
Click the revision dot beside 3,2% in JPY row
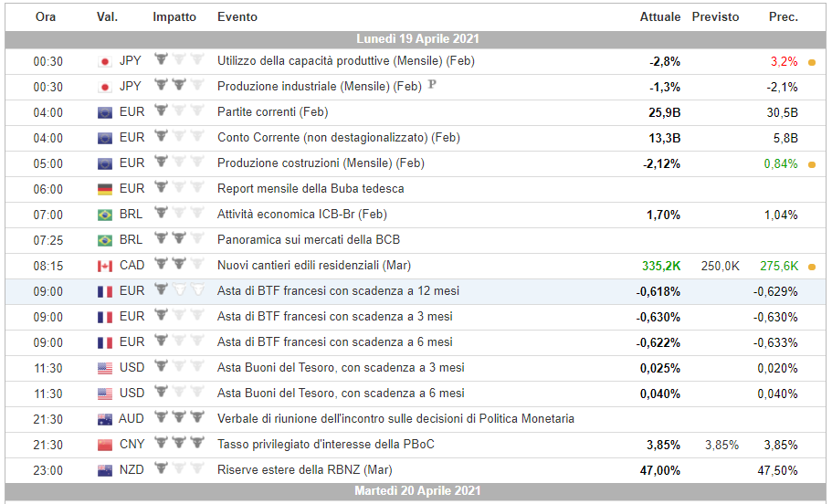811,63
